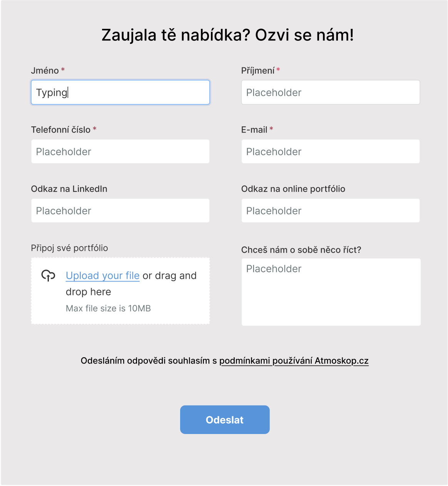Click the "Odkaz na LinkedIn" label

69,189
